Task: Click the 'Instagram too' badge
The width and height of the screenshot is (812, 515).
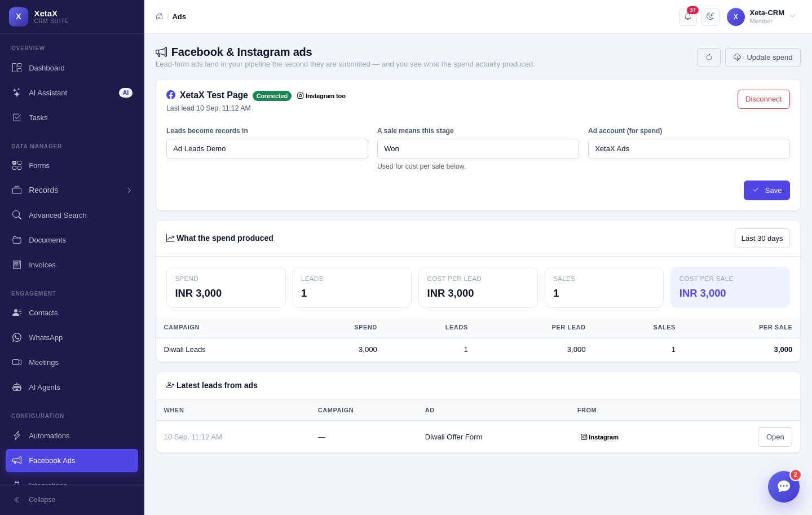Action: click(321, 96)
